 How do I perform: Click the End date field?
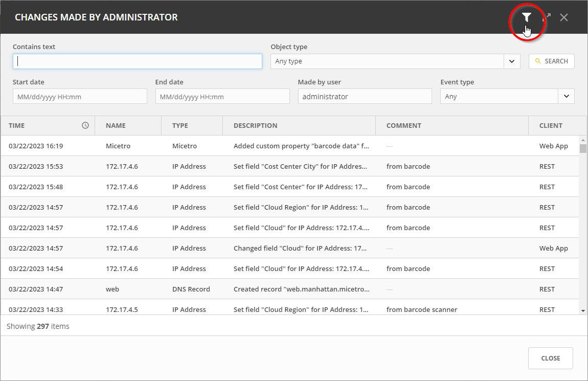coord(222,96)
